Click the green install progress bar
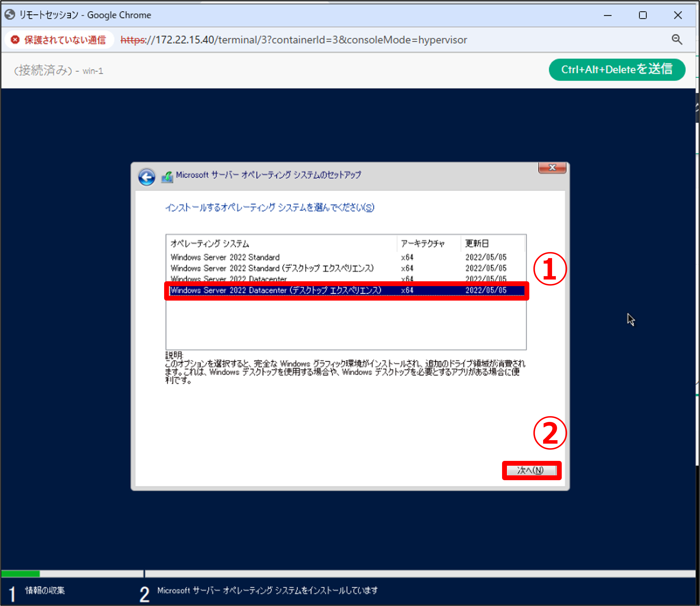This screenshot has width=700, height=606. click(x=21, y=574)
